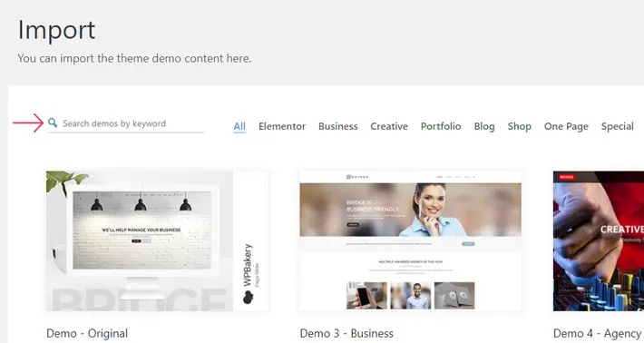Select the One Page filter
Image resolution: width=644 pixels, height=343 pixels.
click(566, 126)
